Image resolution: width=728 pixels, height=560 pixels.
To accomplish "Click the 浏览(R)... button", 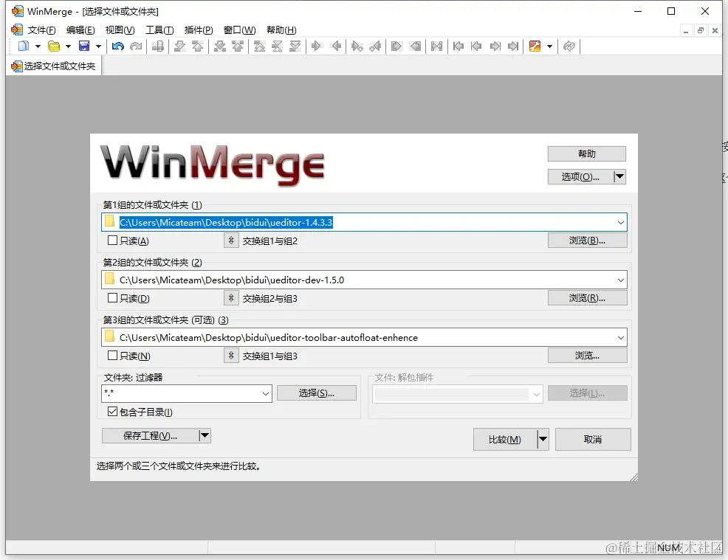I will point(587,298).
